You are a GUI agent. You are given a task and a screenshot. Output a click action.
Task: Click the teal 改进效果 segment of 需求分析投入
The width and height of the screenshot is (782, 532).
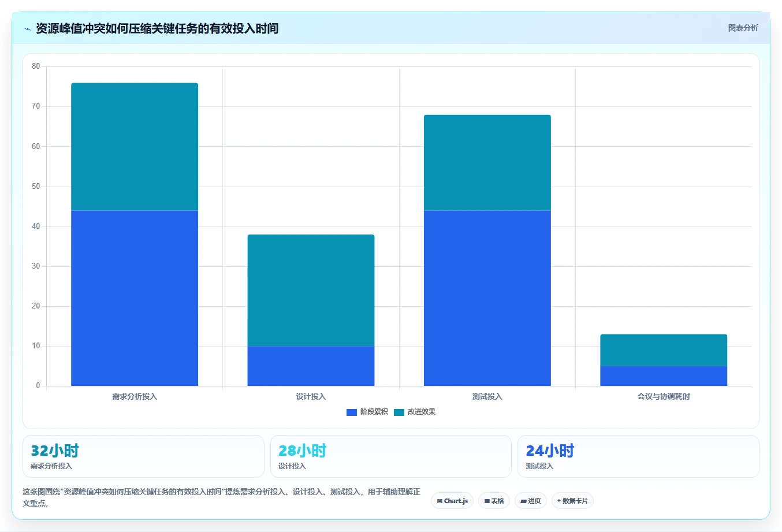coord(135,147)
